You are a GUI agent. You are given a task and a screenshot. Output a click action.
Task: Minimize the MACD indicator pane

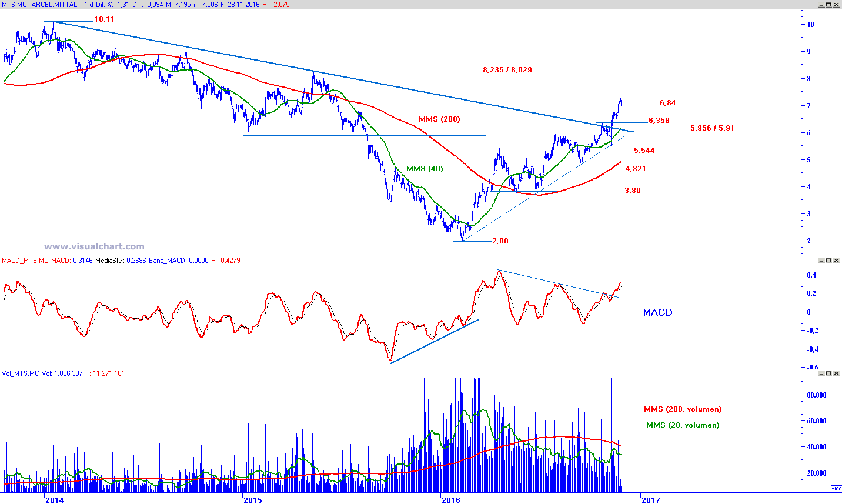[x=820, y=261]
